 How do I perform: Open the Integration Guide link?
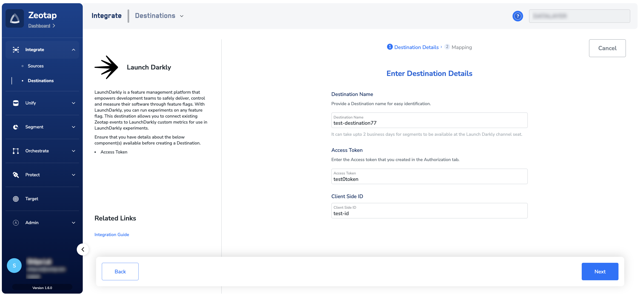click(x=111, y=234)
